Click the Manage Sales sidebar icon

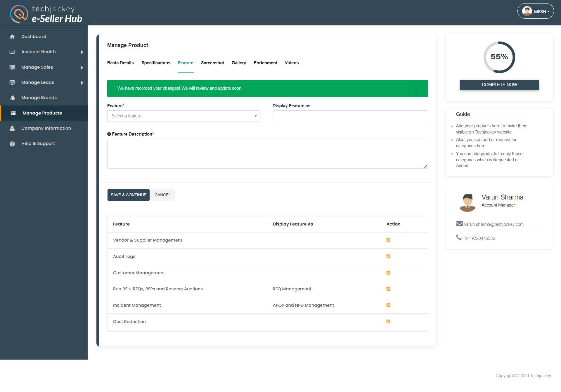pos(12,67)
